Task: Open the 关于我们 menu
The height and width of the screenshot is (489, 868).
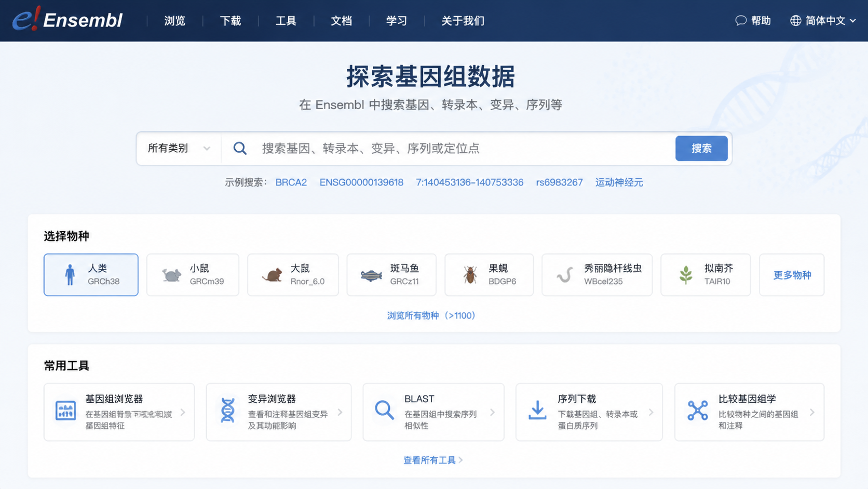Action: [463, 21]
